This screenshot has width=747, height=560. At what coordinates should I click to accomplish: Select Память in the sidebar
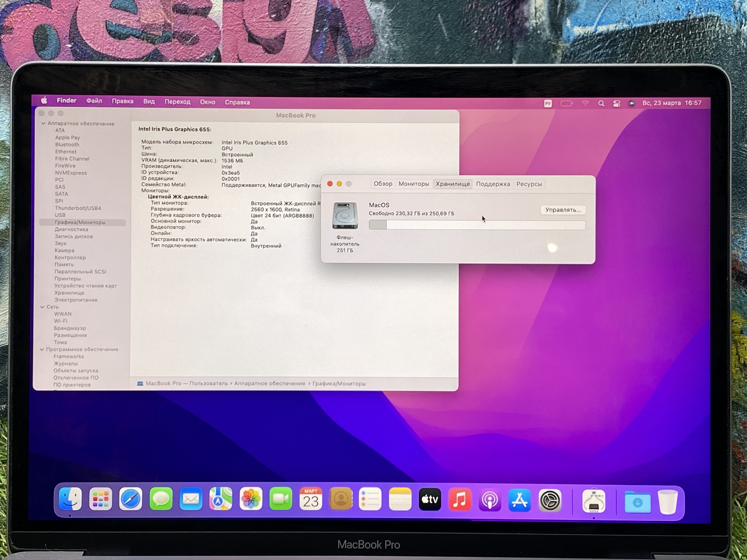coord(64,264)
